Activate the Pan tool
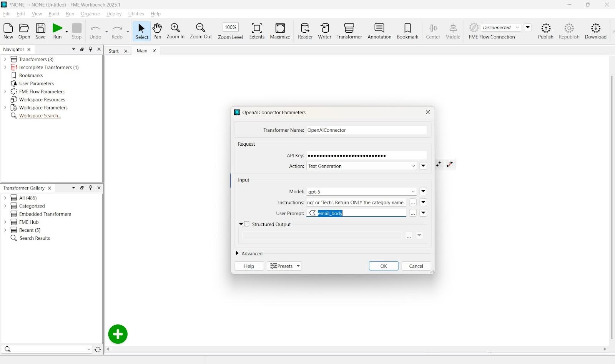This screenshot has width=615, height=364. coord(157,31)
